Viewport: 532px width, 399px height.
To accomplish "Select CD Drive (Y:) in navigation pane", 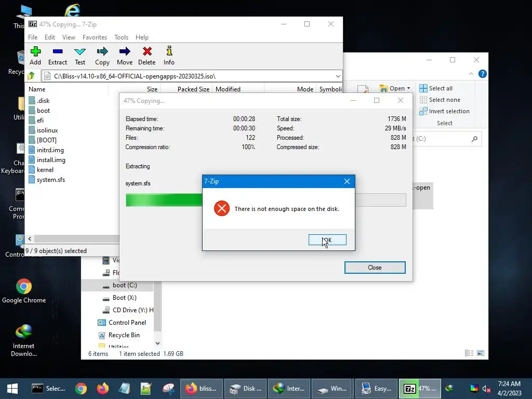I will [128, 310].
